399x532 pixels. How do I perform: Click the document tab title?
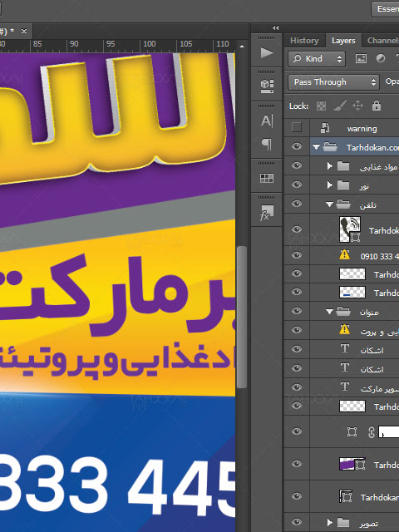7,32
